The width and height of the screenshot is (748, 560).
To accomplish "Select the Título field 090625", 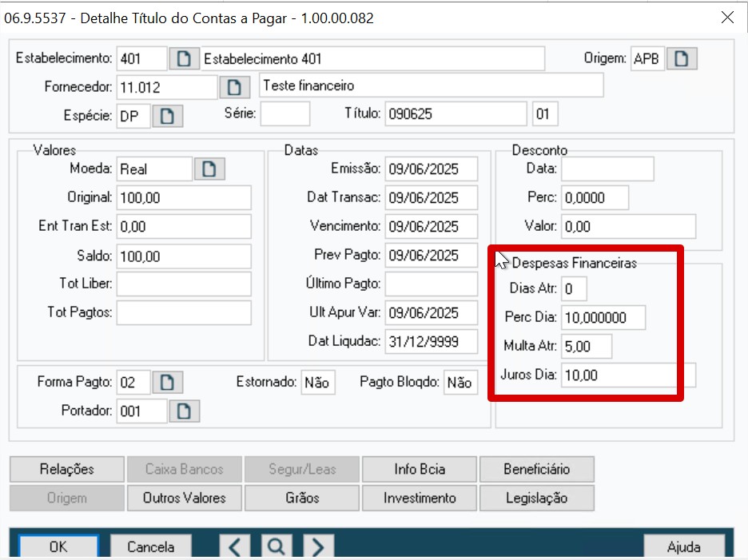I will click(x=456, y=114).
